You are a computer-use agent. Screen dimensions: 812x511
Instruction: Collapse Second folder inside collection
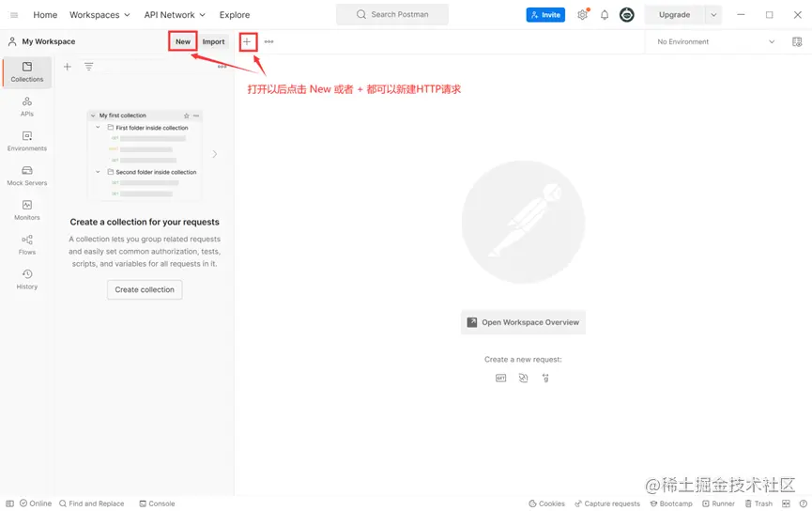coord(98,172)
